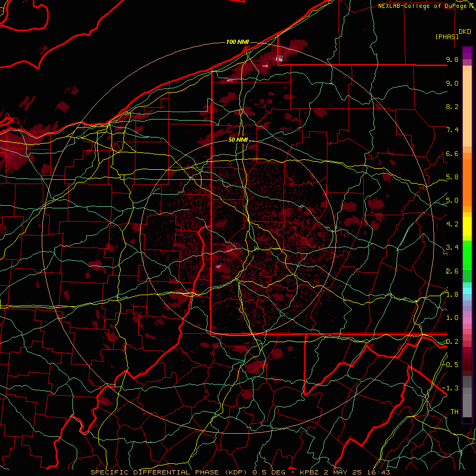Click the 2.6 value on the color scale
This screenshot has width=476, height=476.
coord(452,271)
